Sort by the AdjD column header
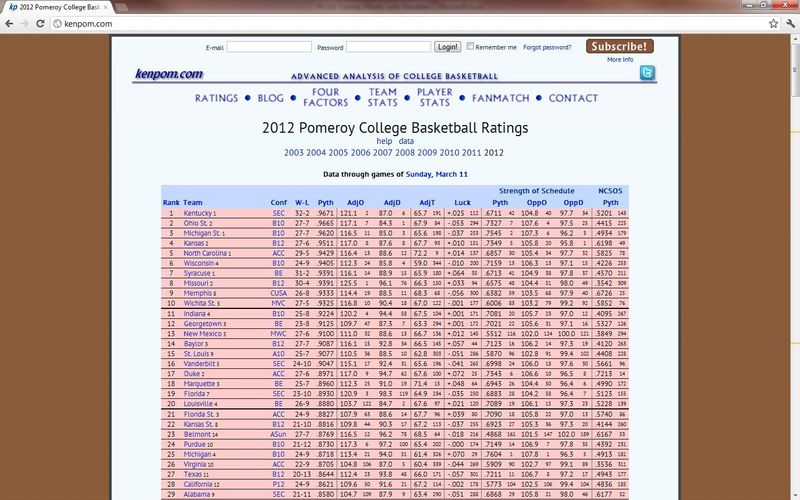The width and height of the screenshot is (800, 500). tap(392, 203)
